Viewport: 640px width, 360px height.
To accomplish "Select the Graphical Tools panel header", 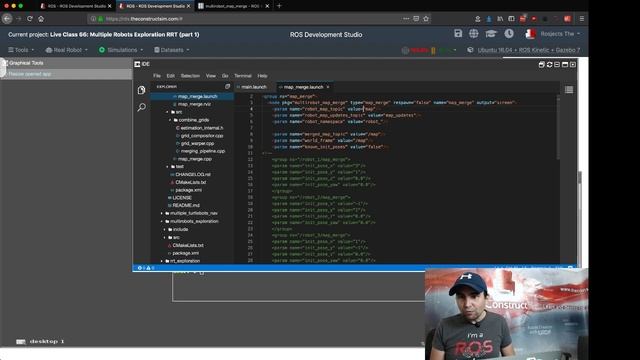I will 67,63.
